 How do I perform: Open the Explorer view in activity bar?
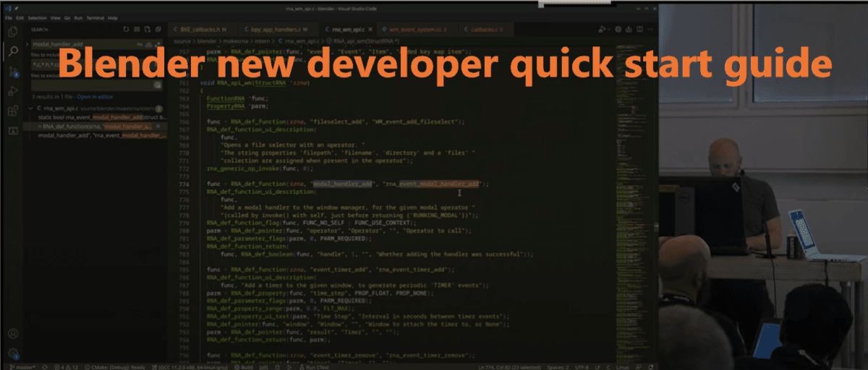click(13, 33)
